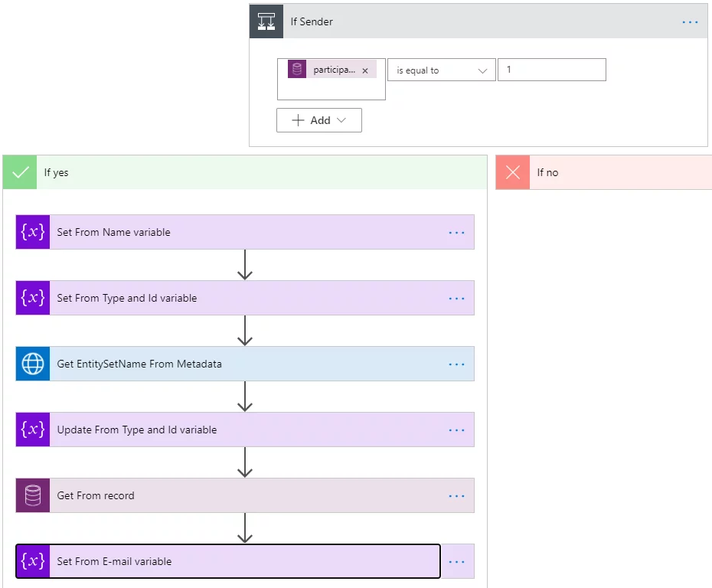Open options for Get EntitySetName From Metadata
Image resolution: width=712 pixels, height=588 pixels.
coord(456,364)
